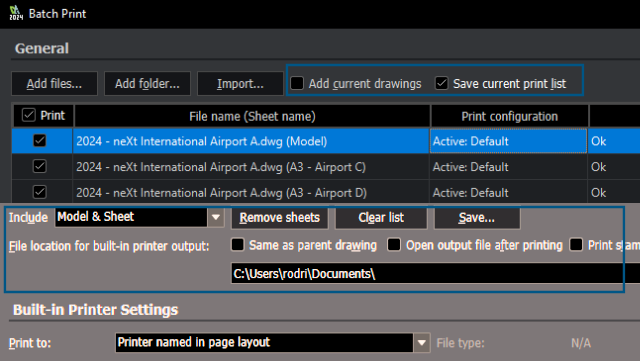Uncheck the A3 - Airport D row checkbox
The image size is (640, 361).
pyautogui.click(x=40, y=192)
